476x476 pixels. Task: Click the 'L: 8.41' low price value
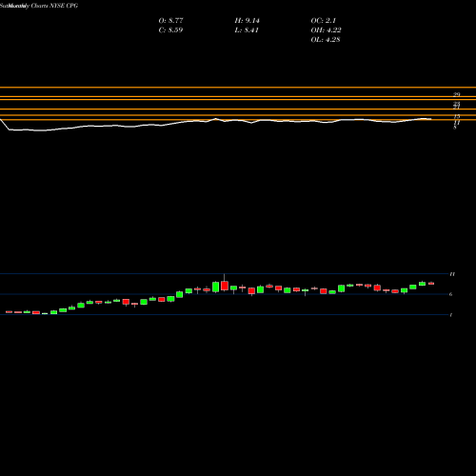(247, 30)
